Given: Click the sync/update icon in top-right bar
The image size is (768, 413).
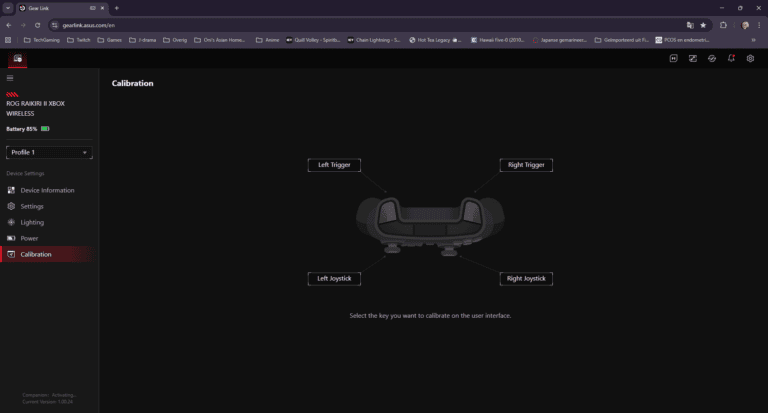Looking at the screenshot, I should pos(712,58).
